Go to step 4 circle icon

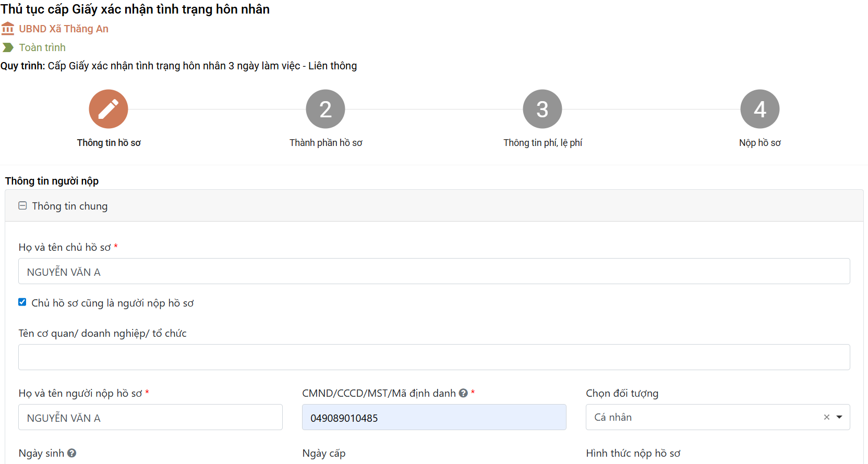759,109
